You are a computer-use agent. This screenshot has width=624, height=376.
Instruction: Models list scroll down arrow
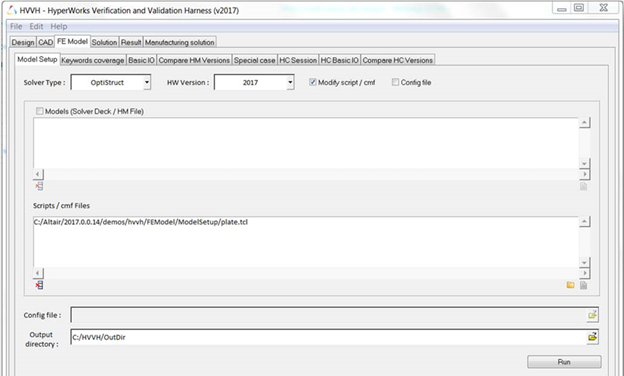coord(584,163)
